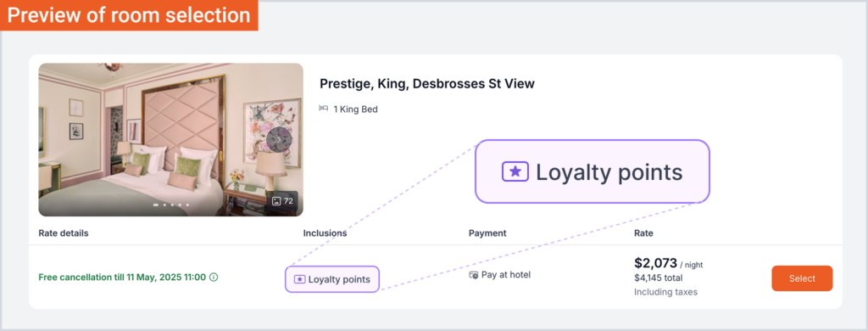Click the Pay at hotel label

tap(506, 274)
